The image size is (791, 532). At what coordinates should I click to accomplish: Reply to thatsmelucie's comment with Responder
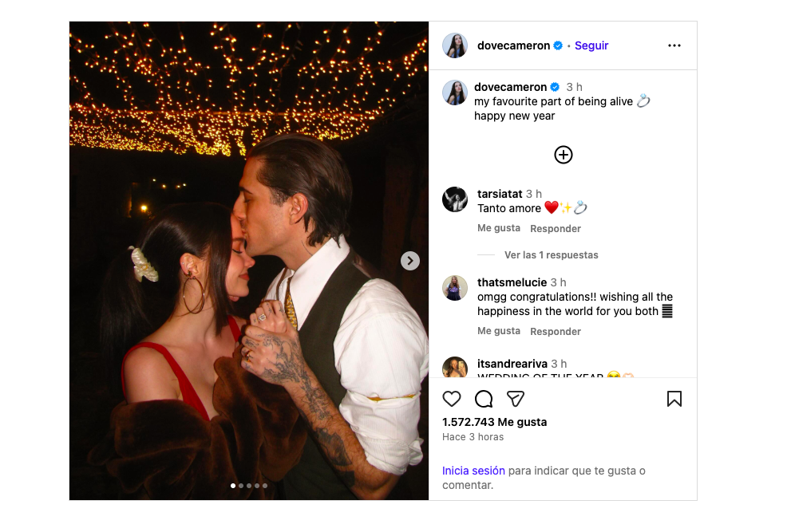tap(556, 331)
